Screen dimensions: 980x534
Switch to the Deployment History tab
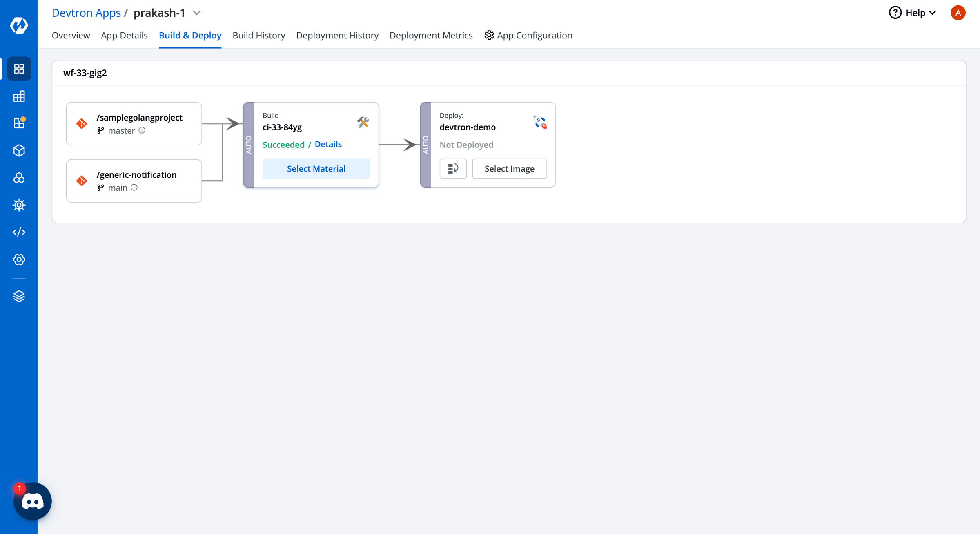337,35
